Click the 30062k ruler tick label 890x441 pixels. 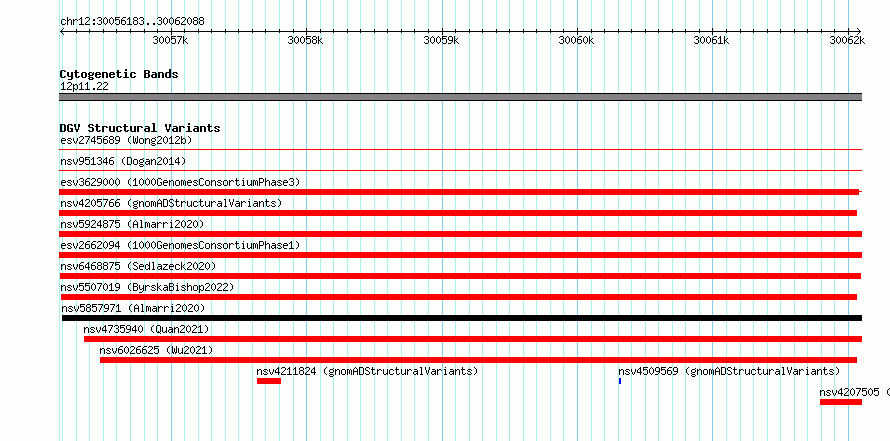pyautogui.click(x=847, y=40)
